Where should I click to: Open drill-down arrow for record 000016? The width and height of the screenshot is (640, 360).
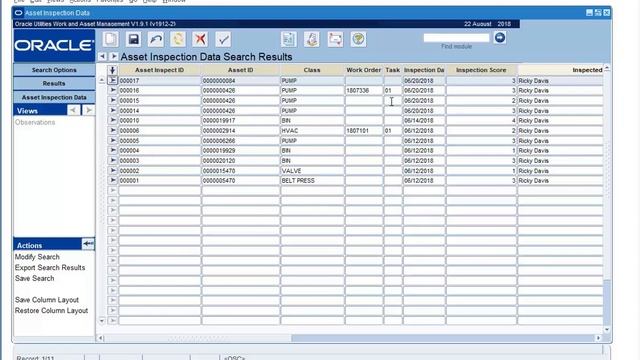pos(113,90)
